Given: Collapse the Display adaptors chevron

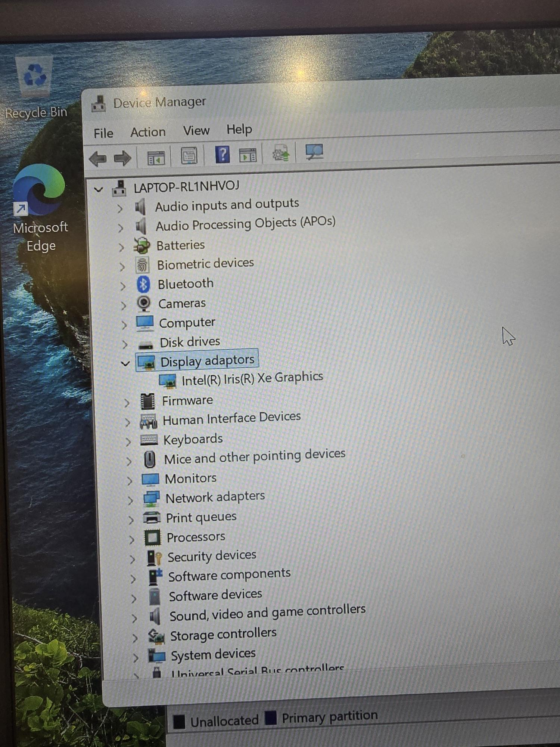Looking at the screenshot, I should (x=125, y=363).
